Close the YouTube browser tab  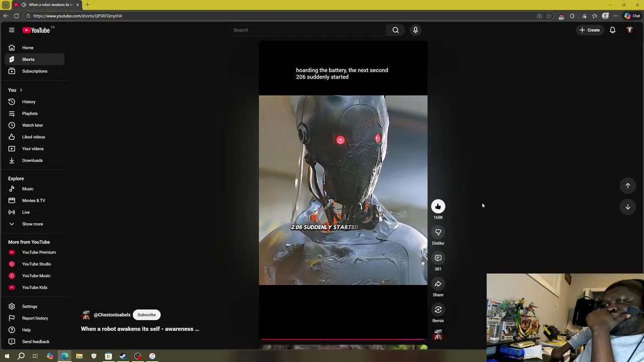point(77,5)
